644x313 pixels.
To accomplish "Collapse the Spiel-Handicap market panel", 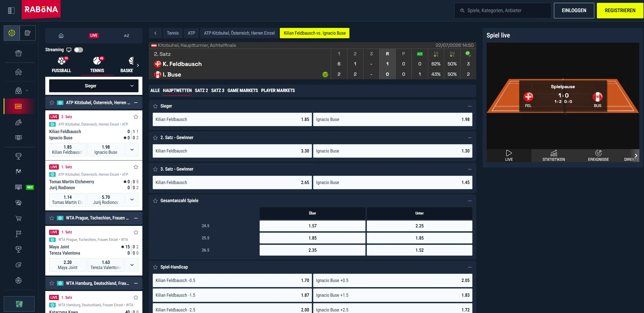I will pos(470,267).
